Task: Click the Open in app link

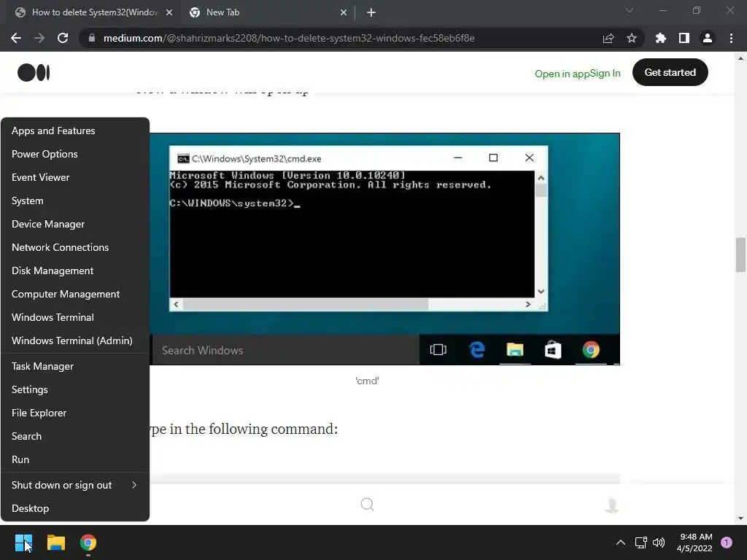Action: [562, 74]
